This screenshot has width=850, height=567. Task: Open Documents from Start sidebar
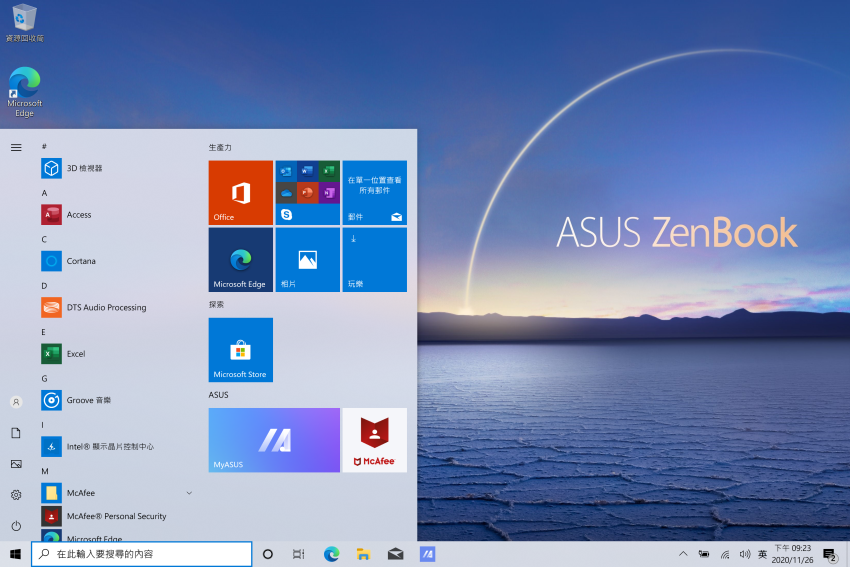(16, 433)
